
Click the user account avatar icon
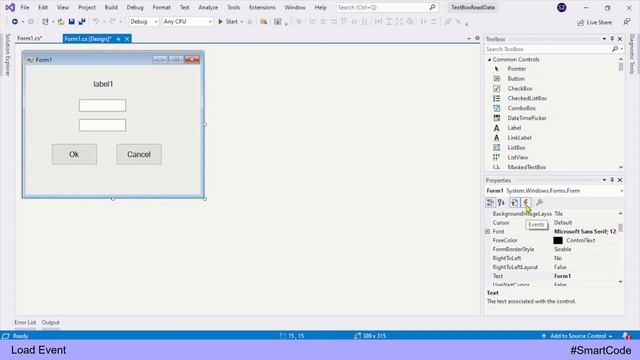pyautogui.click(x=562, y=7)
